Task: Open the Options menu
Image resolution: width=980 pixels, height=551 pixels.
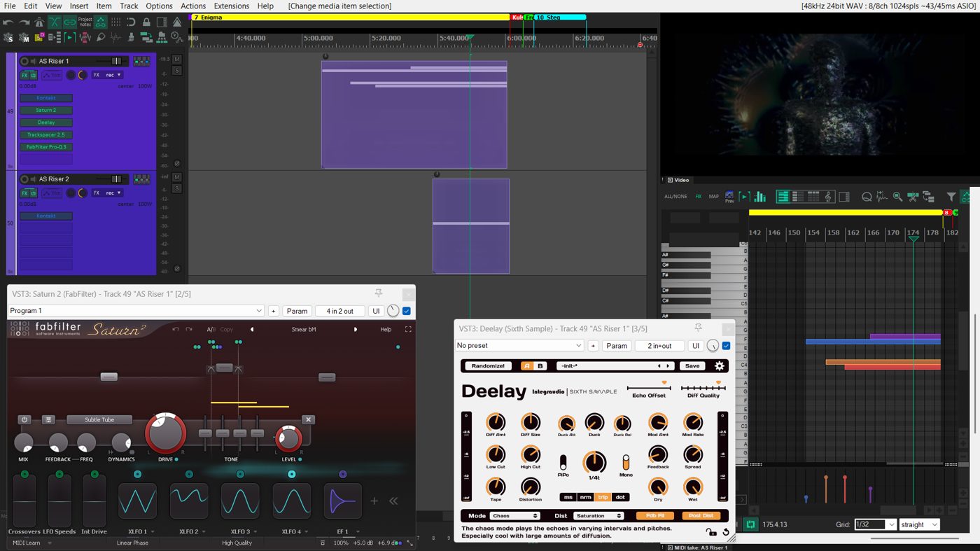Action: 159,6
